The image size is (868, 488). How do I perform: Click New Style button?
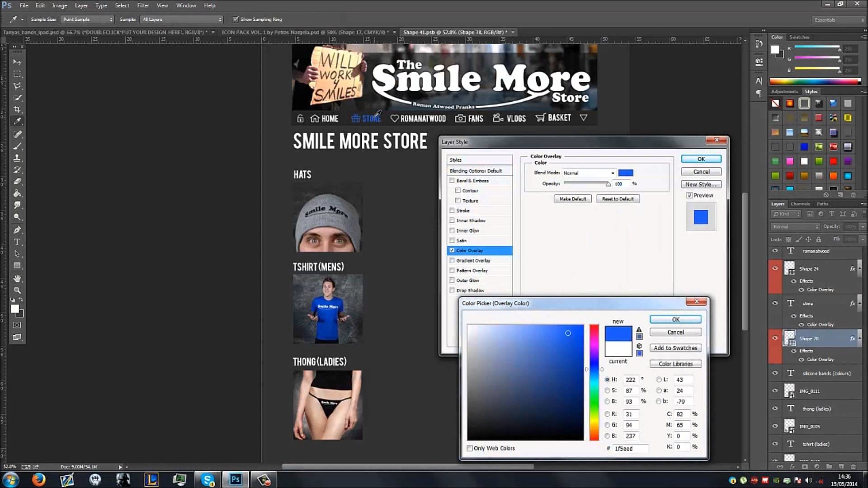(x=701, y=184)
